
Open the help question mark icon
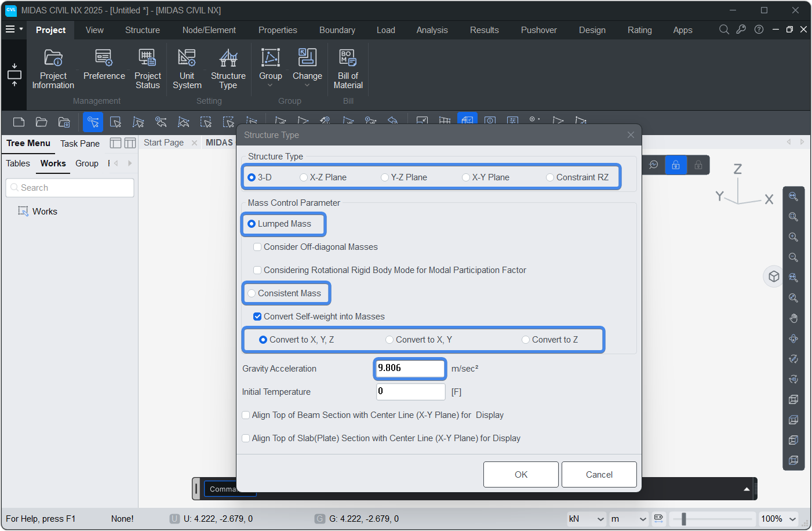tap(759, 30)
